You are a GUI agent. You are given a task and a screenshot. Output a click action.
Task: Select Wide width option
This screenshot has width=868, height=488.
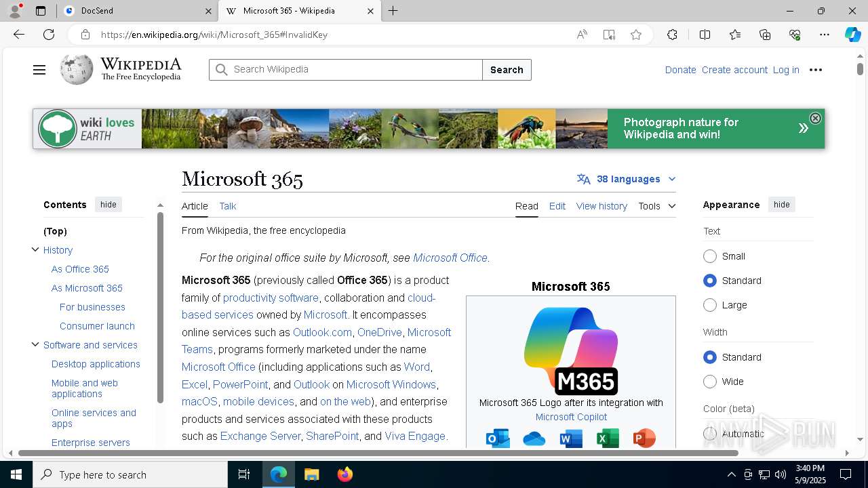click(710, 382)
